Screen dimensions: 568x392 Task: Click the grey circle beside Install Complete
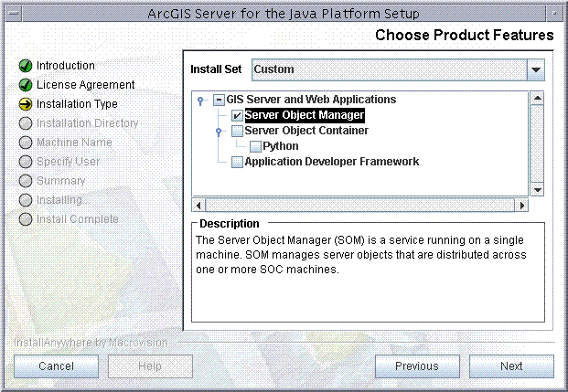point(26,219)
